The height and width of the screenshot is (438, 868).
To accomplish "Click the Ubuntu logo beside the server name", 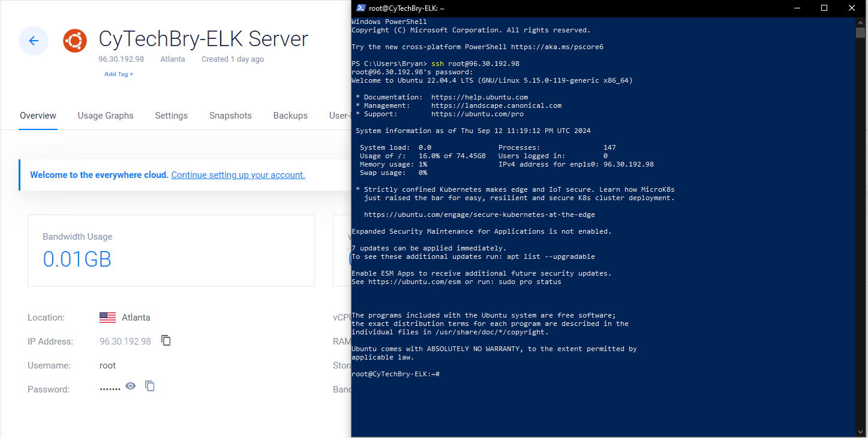I will 74,41.
